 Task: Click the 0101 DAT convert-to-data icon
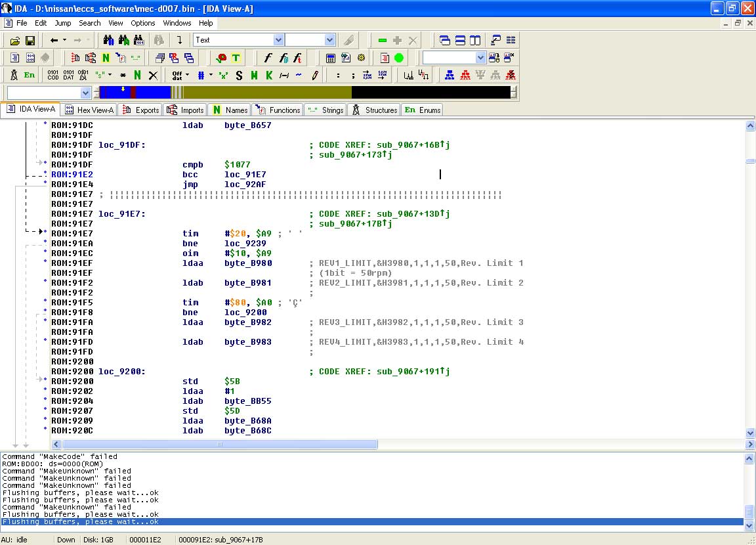coord(68,75)
